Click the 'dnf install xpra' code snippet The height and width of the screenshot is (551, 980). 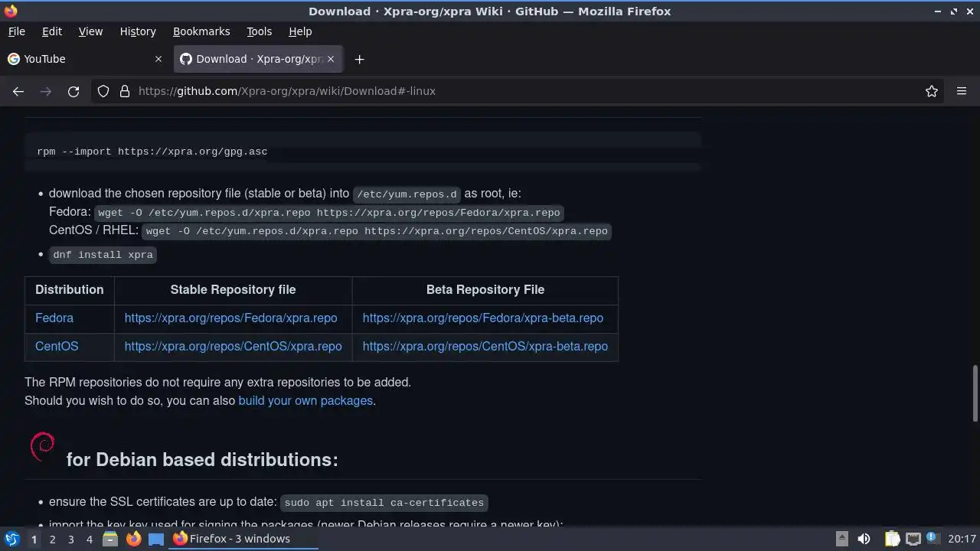[x=103, y=255]
